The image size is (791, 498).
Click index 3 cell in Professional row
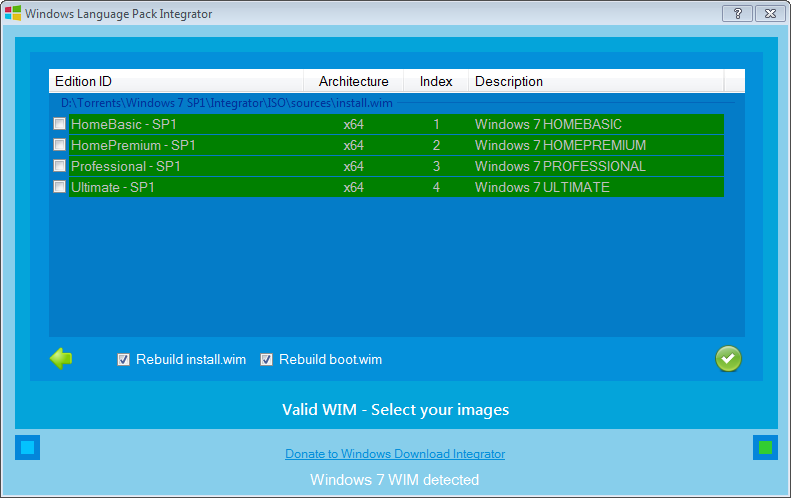pyautogui.click(x=436, y=167)
